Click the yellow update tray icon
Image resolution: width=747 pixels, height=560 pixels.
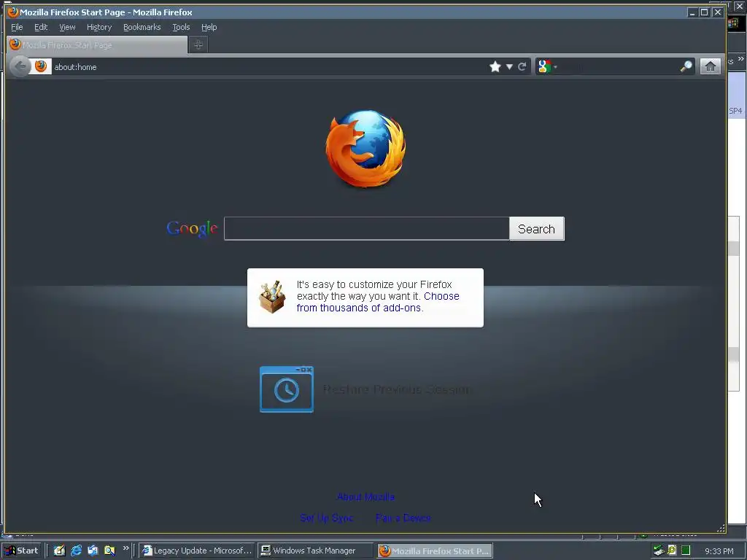click(x=672, y=551)
